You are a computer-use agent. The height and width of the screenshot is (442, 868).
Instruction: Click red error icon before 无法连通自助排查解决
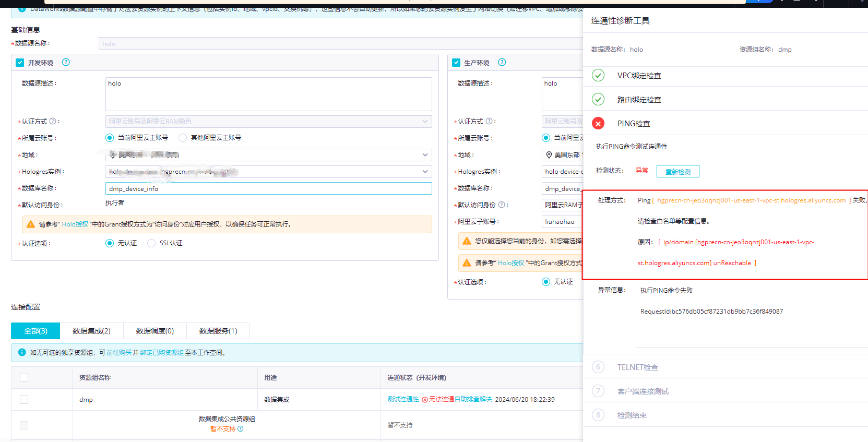425,400
